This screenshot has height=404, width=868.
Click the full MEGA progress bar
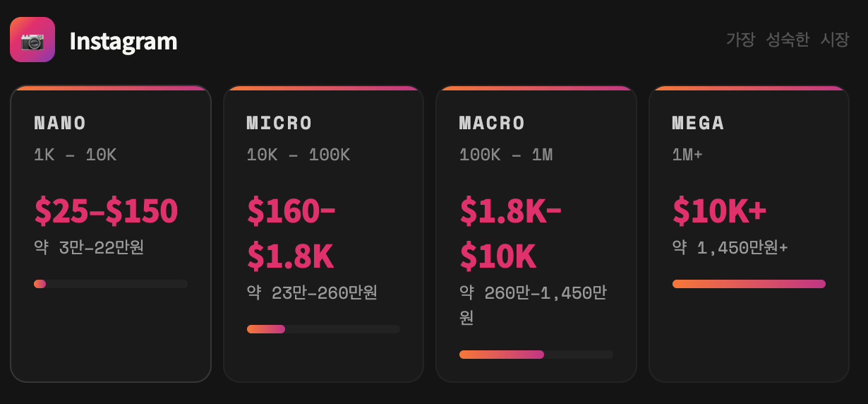(x=749, y=284)
